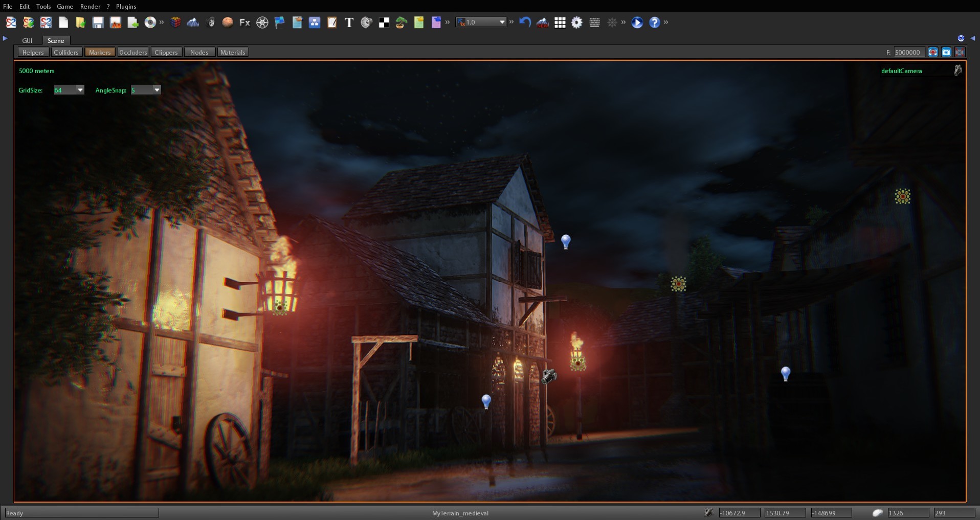The image size is (980, 520).
Task: Open the Render menu
Action: [91, 6]
